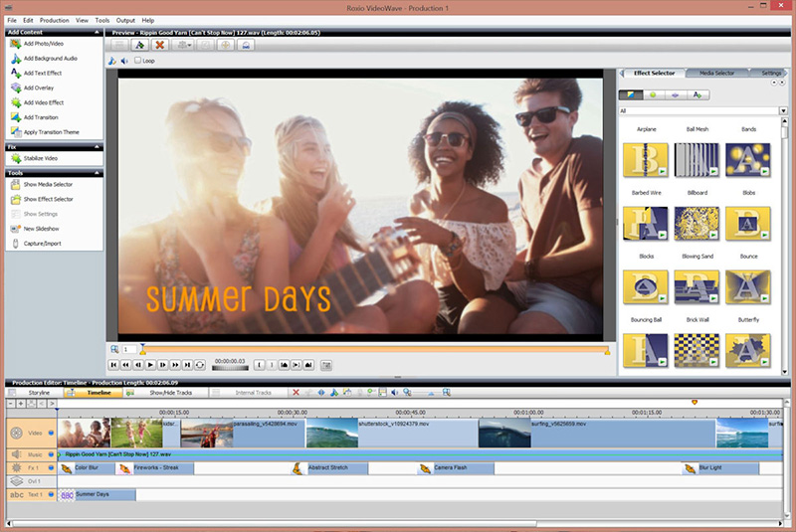Toggle the Music track blue indicator
The width and height of the screenshot is (796, 532).
click(51, 453)
